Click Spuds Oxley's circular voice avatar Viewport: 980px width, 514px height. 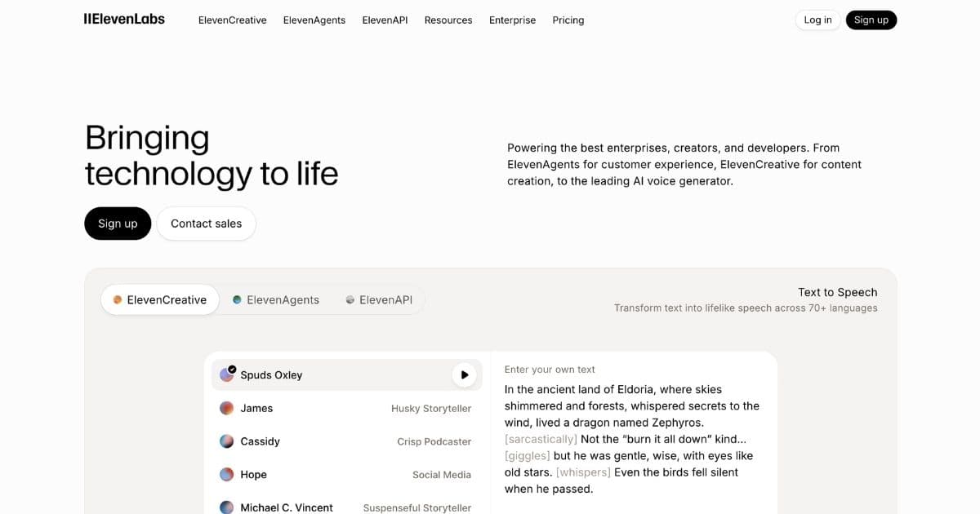(226, 374)
